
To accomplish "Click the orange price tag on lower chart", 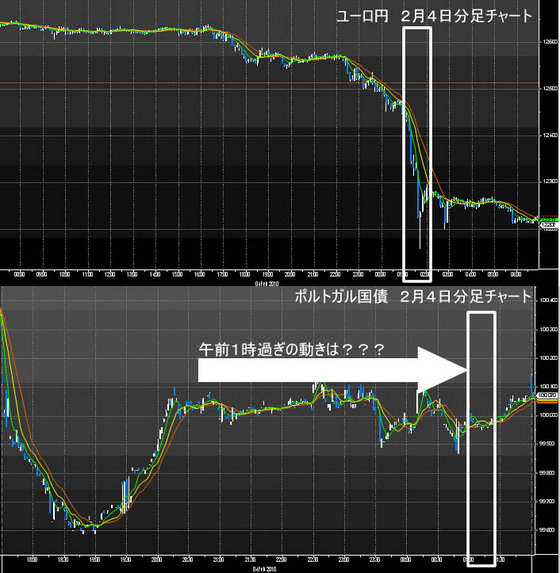I will pyautogui.click(x=547, y=401).
